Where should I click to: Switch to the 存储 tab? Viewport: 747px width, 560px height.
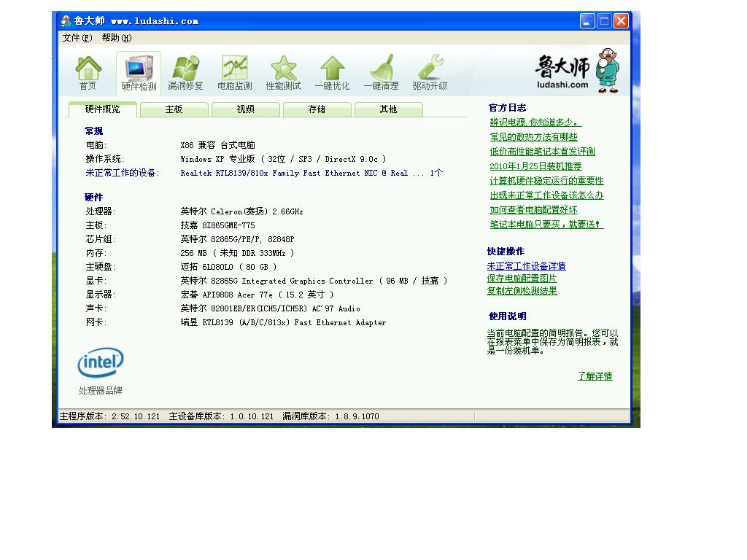(317, 109)
